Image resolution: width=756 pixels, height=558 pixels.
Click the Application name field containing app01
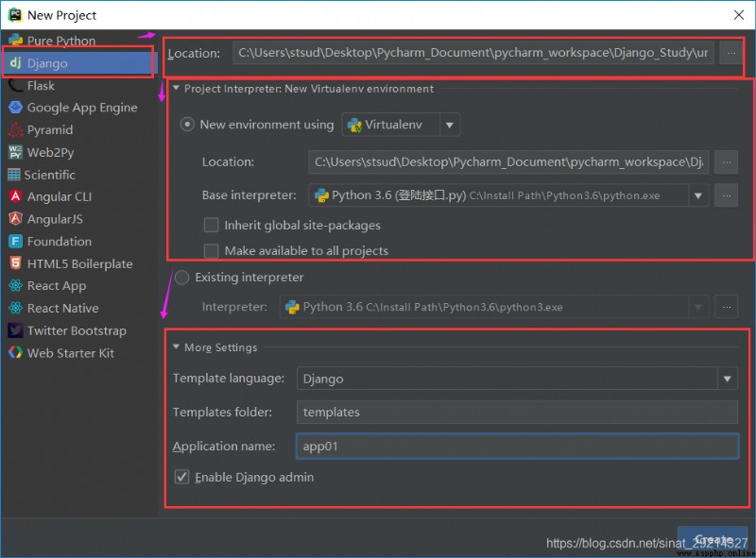[x=517, y=447]
